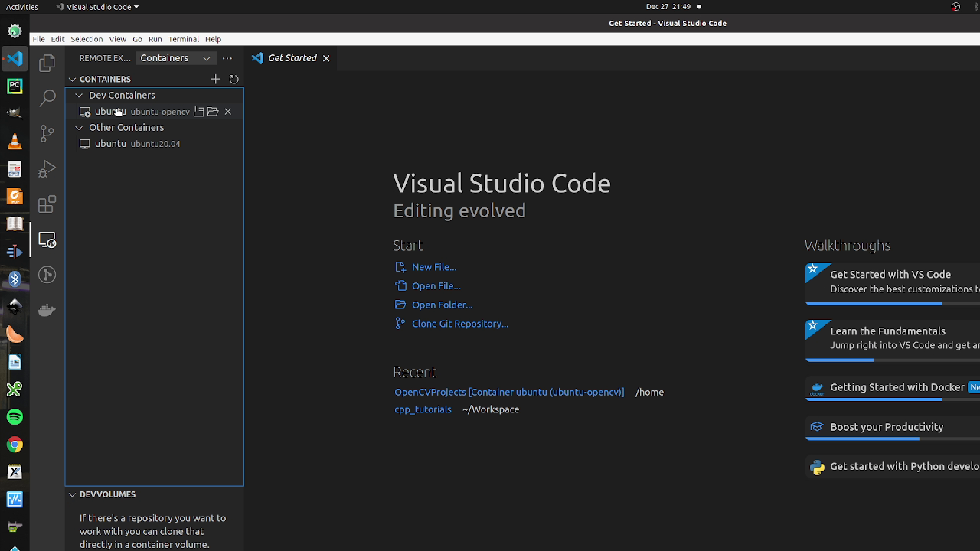Screen dimensions: 980x551
Task: Select the ubuntu20.04 container item
Action: (138, 144)
